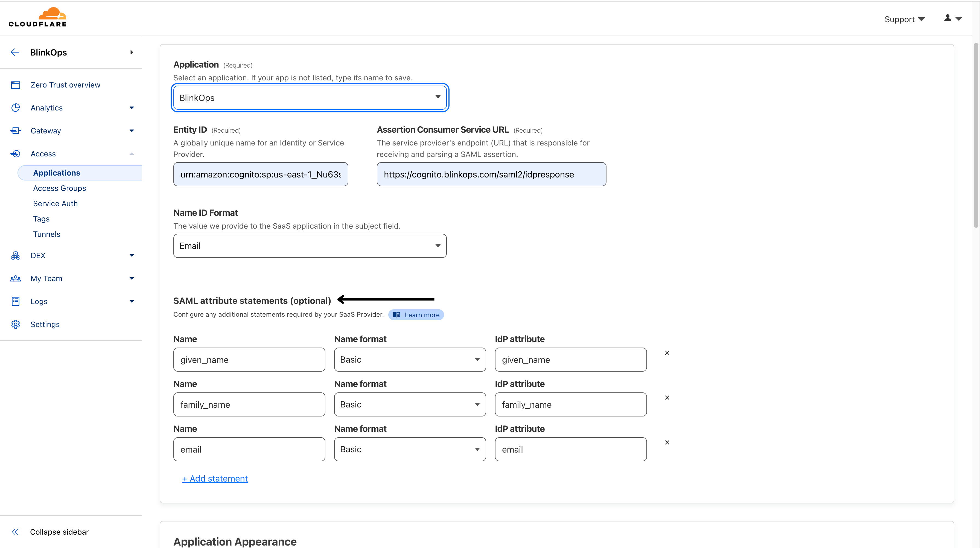Image resolution: width=980 pixels, height=548 pixels.
Task: Open Settings in sidebar
Action: click(45, 324)
